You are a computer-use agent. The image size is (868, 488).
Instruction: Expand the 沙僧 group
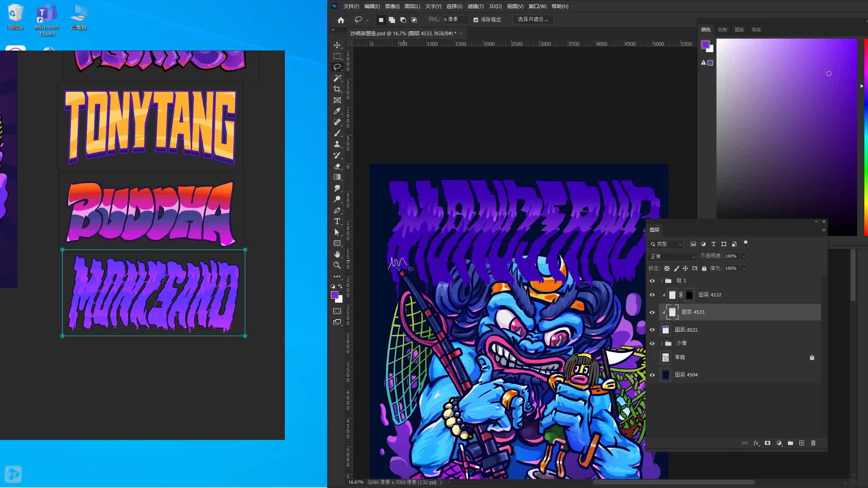pos(662,344)
